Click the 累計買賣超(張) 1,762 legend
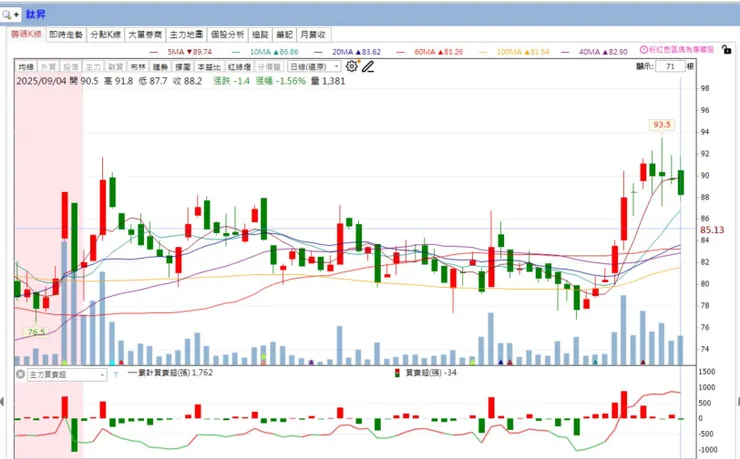The image size is (740, 459). pos(170,373)
